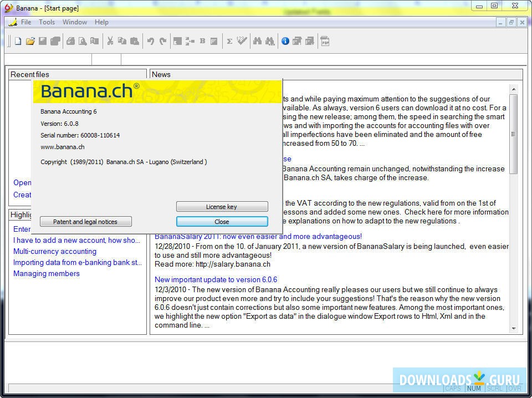Open 'I have to add a new account' link
Image resolution: width=532 pixels, height=398 pixels.
tap(76, 240)
